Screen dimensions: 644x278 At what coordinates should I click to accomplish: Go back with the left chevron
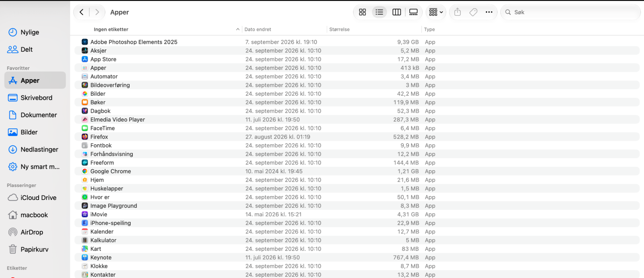tap(82, 12)
